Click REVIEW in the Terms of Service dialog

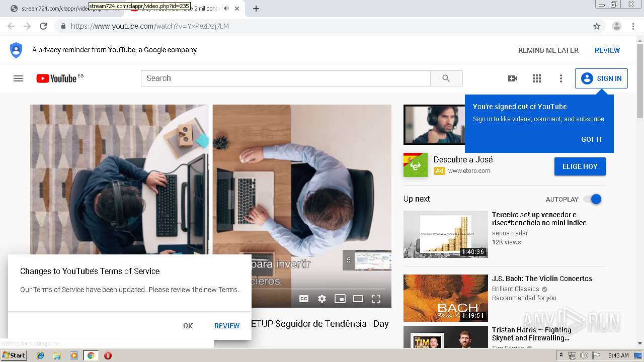coord(227,326)
